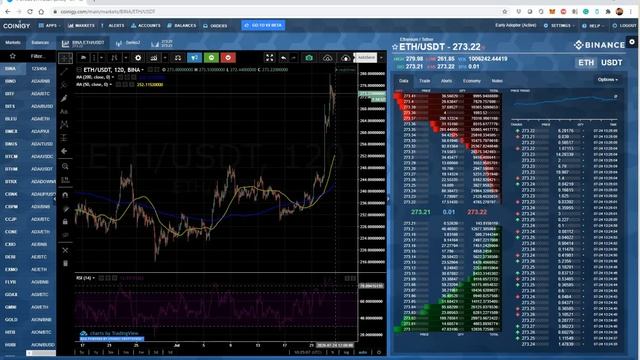Remove all drawings with the X tool
Image resolution: width=640 pixels, height=360 pixels.
click(65, 250)
